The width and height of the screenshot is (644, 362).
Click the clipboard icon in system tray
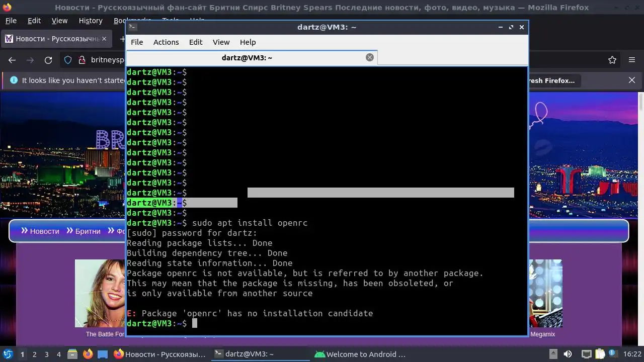tap(599, 354)
